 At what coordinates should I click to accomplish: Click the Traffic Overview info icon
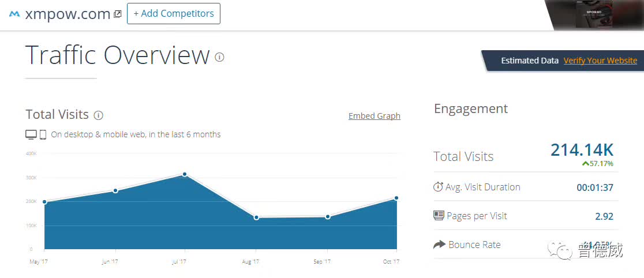pyautogui.click(x=219, y=57)
